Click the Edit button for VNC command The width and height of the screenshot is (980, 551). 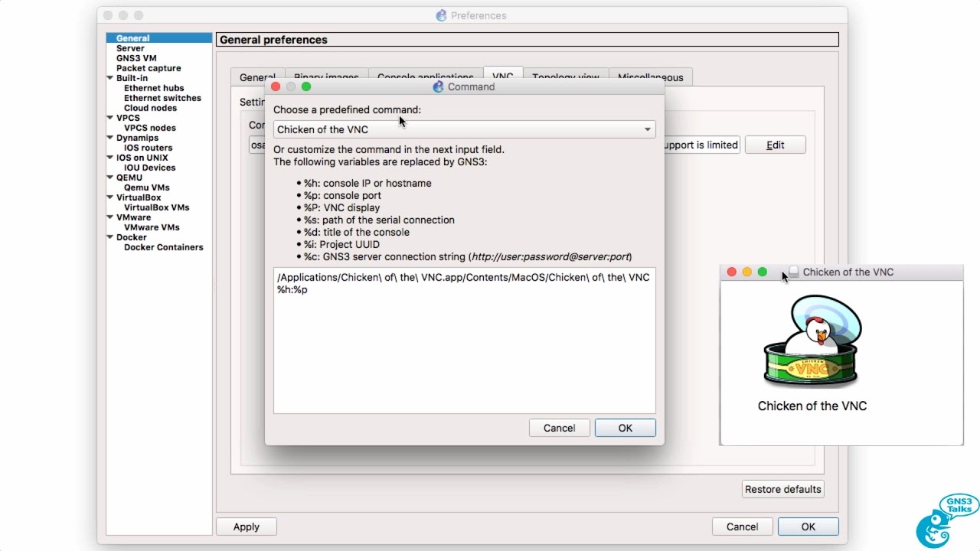(x=775, y=145)
